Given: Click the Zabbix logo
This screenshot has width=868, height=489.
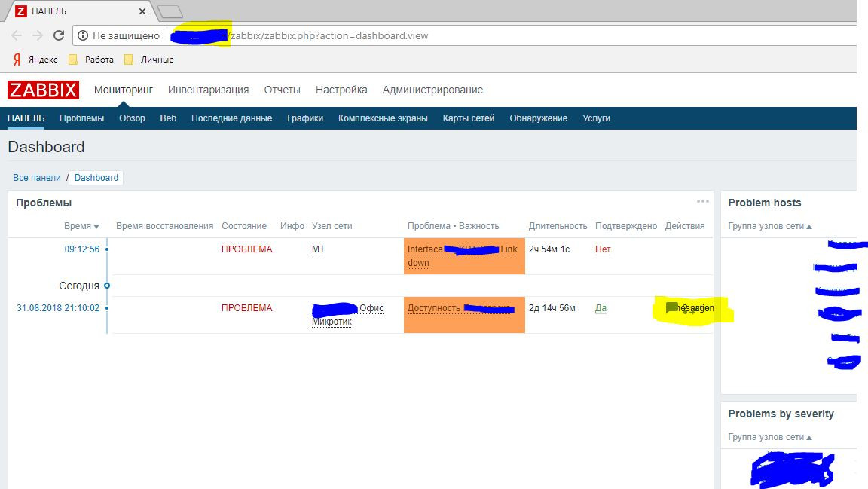Looking at the screenshot, I should [43, 90].
